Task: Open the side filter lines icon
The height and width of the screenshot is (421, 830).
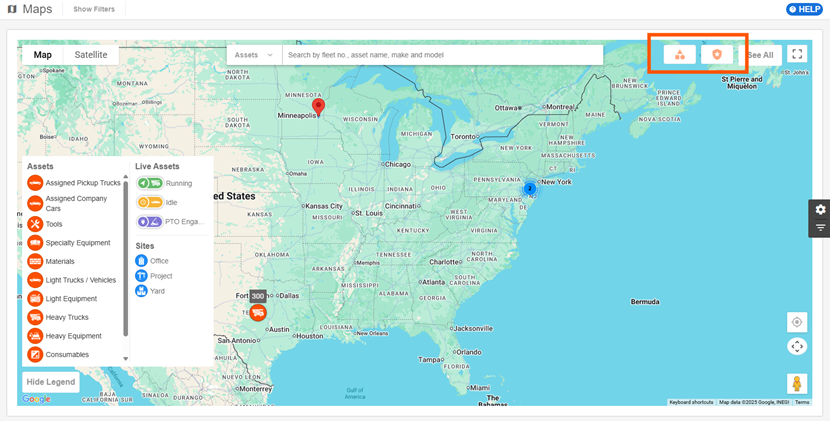Action: point(820,228)
